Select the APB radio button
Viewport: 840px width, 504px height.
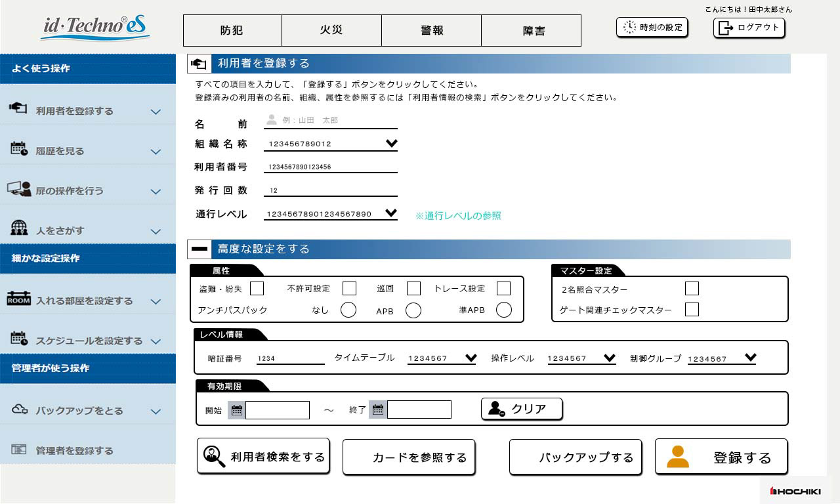[x=413, y=310]
